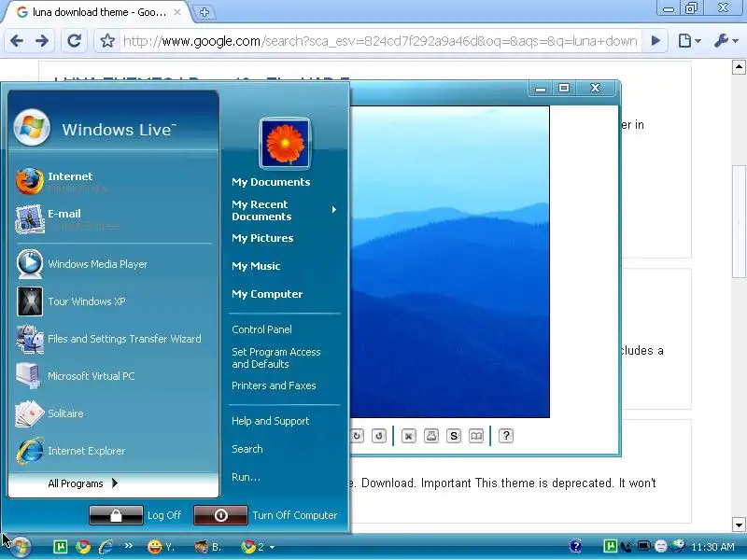Open Chrome wrench tools menu
Viewport: 747px width, 560px height.
tap(726, 41)
